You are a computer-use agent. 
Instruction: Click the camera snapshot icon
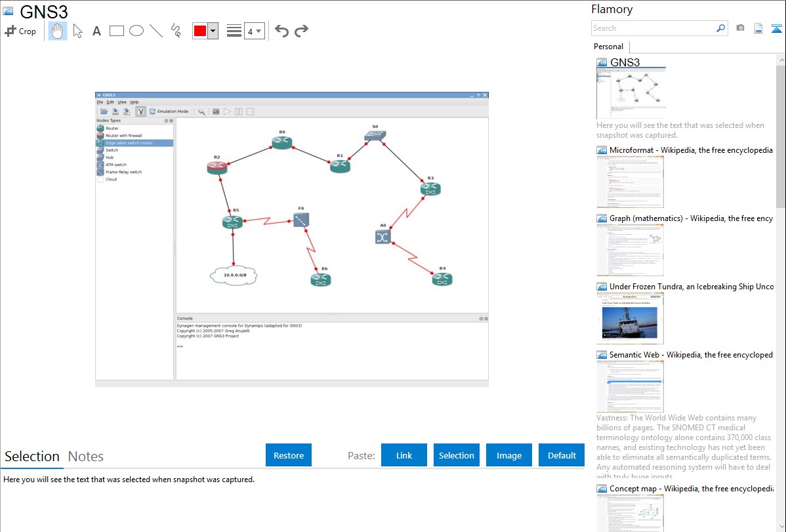[x=740, y=28]
